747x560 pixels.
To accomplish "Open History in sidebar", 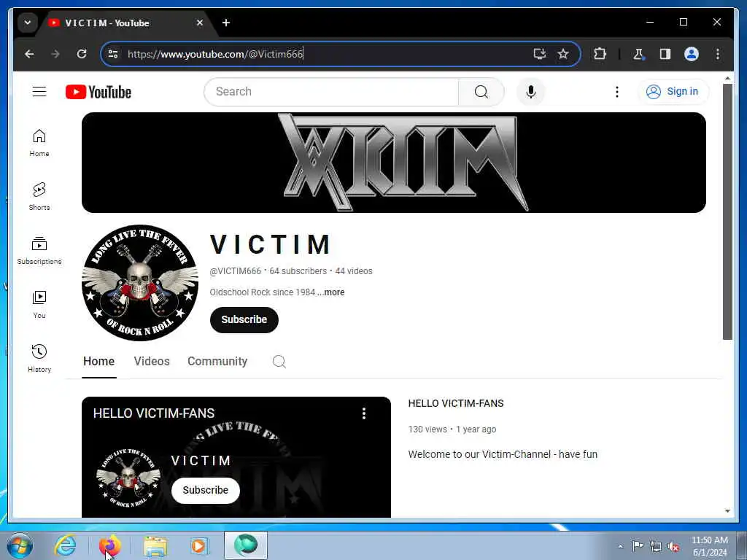I will (x=39, y=359).
